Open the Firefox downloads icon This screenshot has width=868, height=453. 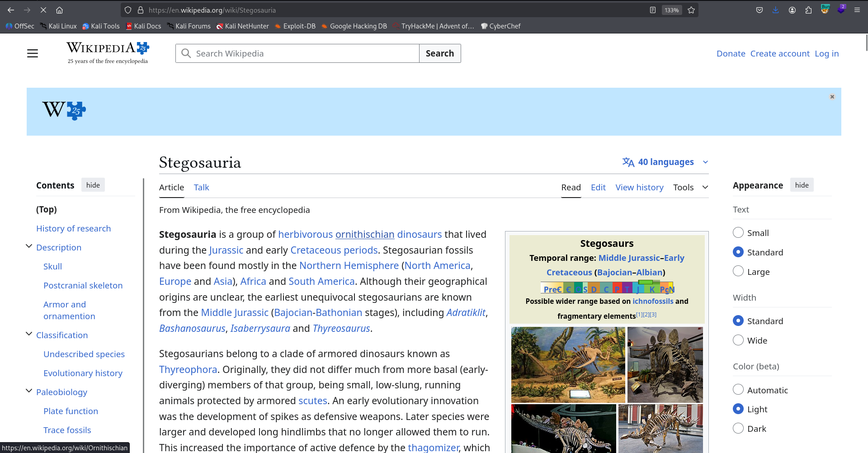point(776,10)
